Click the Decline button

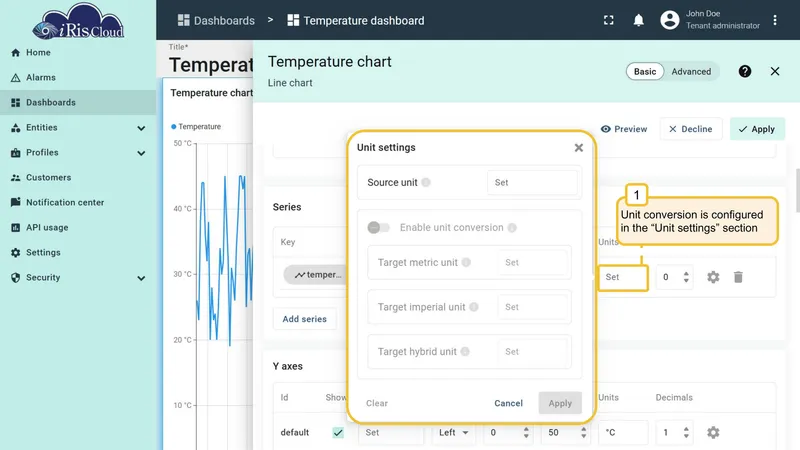(691, 129)
